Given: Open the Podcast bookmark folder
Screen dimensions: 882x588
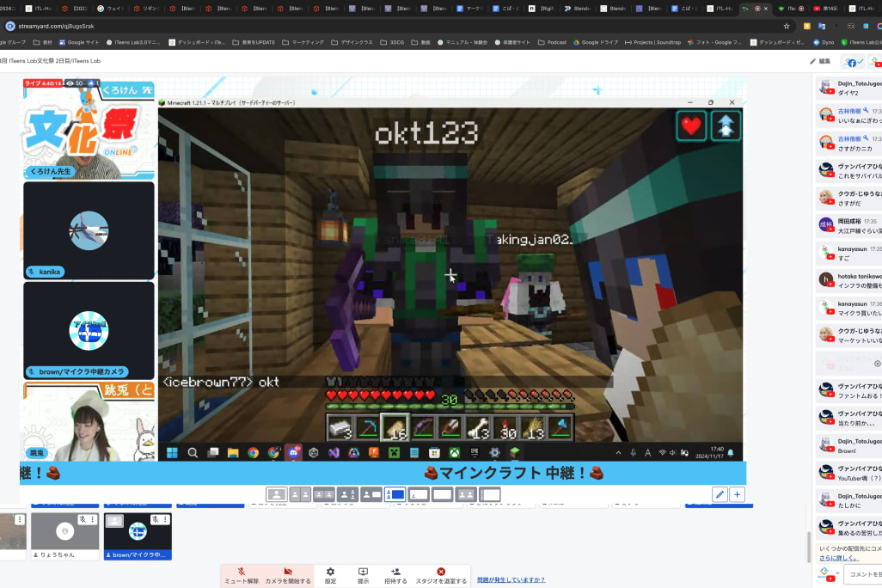Looking at the screenshot, I should click(552, 42).
